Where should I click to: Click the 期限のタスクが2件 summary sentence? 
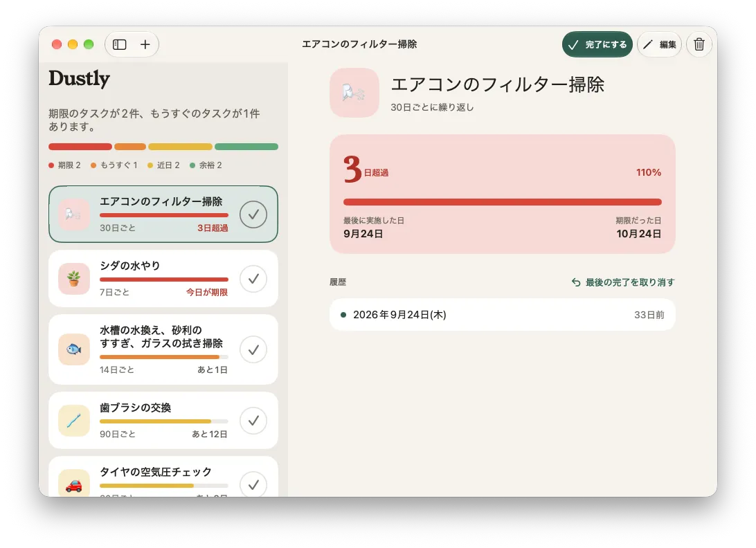(154, 120)
